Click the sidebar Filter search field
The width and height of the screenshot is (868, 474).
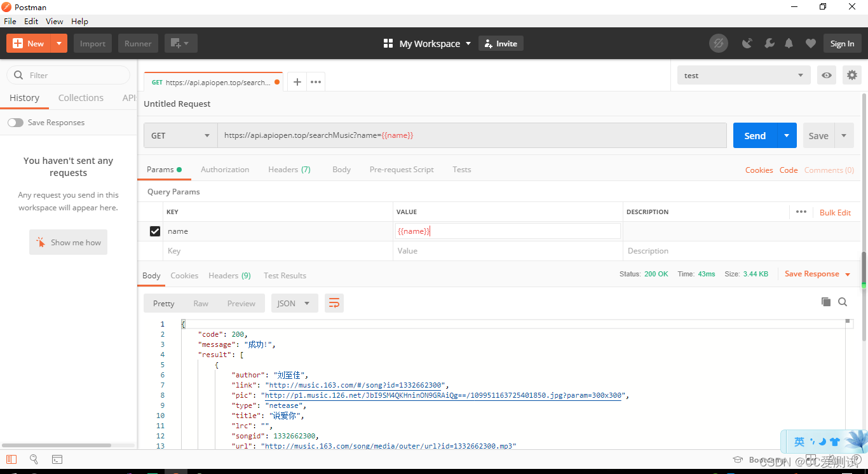(69, 75)
